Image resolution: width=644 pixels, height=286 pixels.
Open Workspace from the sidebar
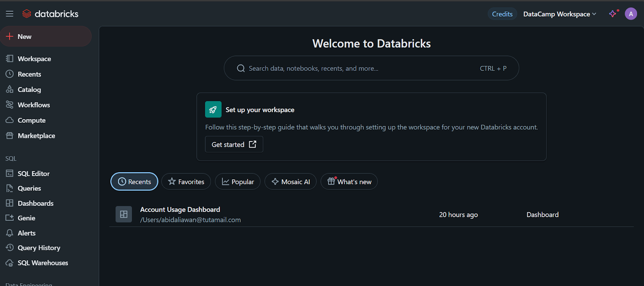coord(34,59)
